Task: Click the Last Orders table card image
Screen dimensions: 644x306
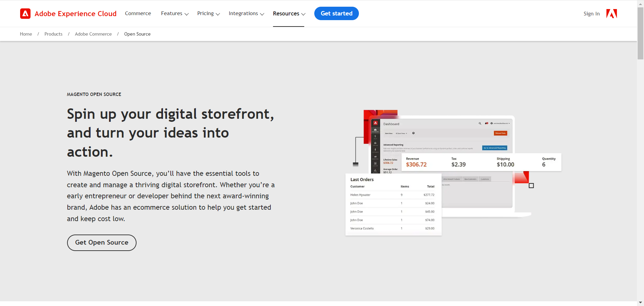Action: pos(393,205)
